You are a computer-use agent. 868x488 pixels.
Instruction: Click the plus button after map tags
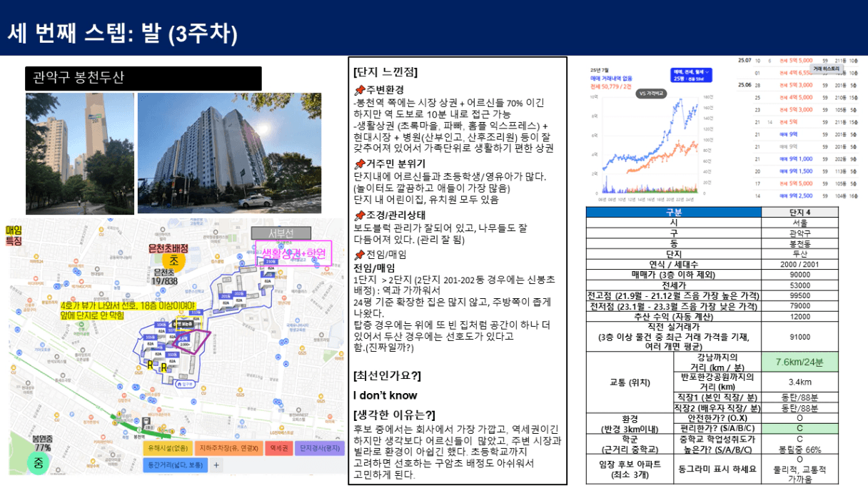coord(216,464)
